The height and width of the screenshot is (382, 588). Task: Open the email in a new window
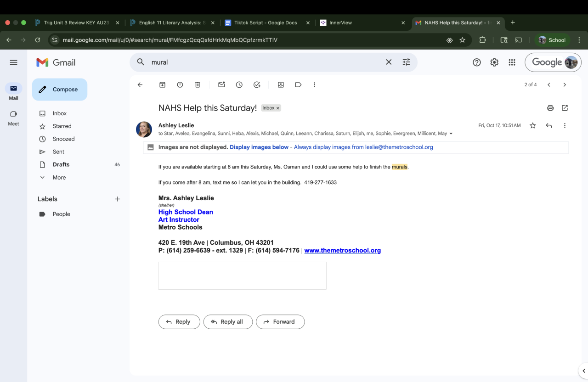[565, 108]
